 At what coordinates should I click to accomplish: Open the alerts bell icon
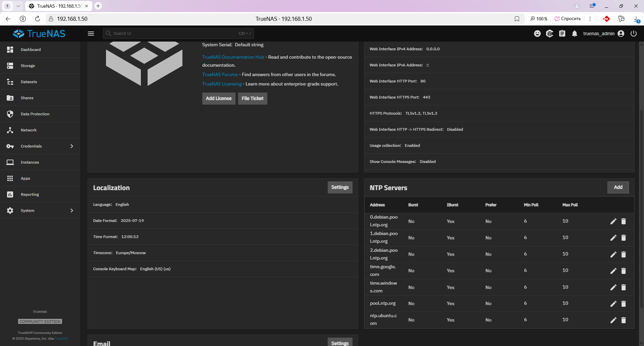pyautogui.click(x=575, y=34)
